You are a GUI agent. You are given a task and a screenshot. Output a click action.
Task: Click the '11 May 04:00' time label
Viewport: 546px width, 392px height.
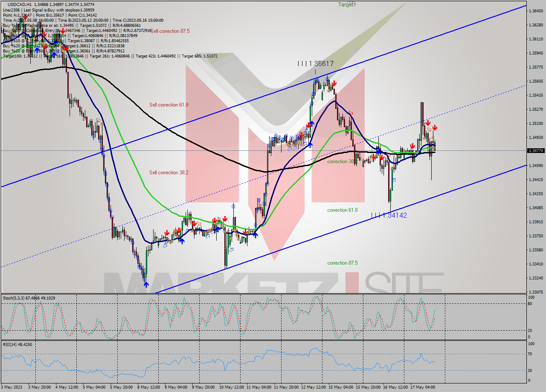[258, 387]
